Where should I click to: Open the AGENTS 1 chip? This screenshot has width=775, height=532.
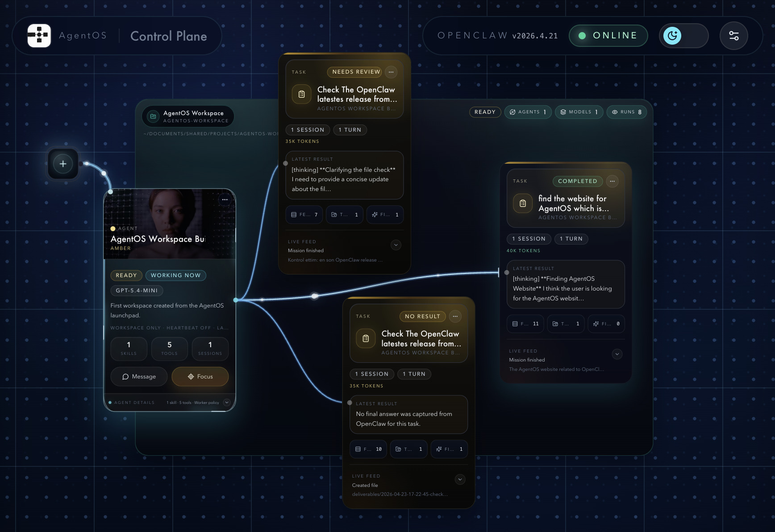click(x=528, y=112)
